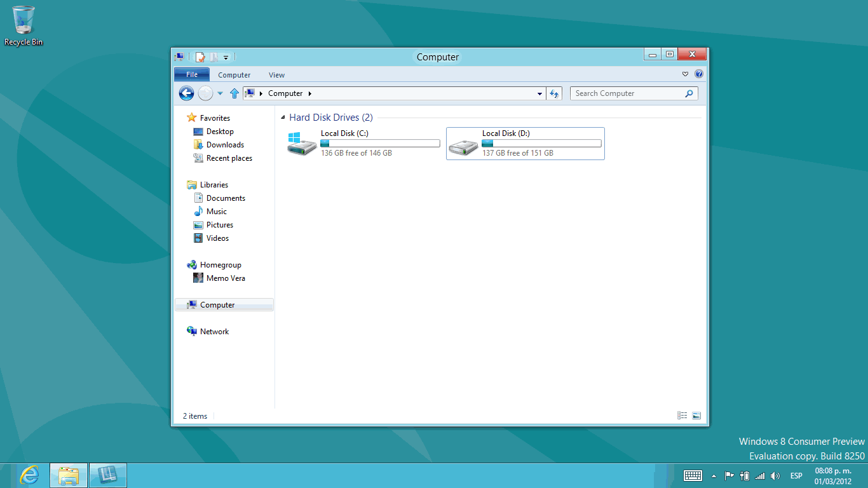Switch to large icons view in the status bar
Viewport: 868px width, 488px height.
click(x=696, y=416)
